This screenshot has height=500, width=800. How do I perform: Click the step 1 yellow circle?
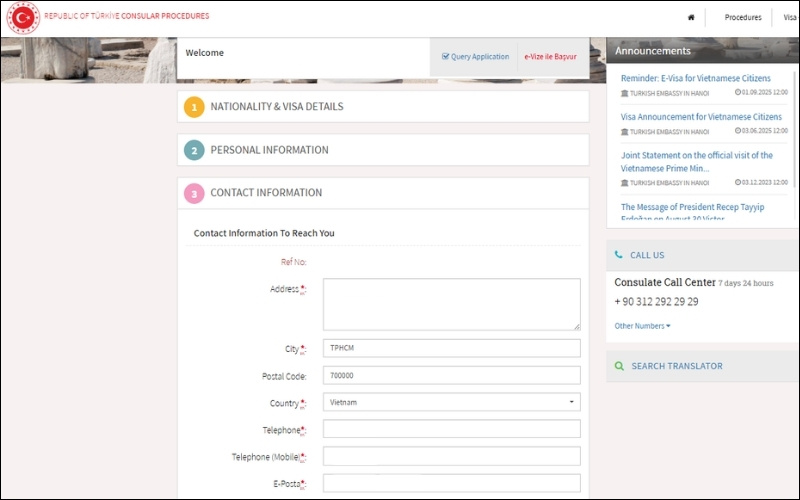tap(194, 107)
